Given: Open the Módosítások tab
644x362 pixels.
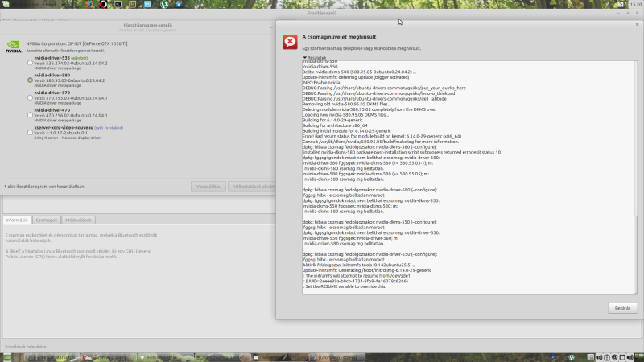Looking at the screenshot, I should [78, 220].
